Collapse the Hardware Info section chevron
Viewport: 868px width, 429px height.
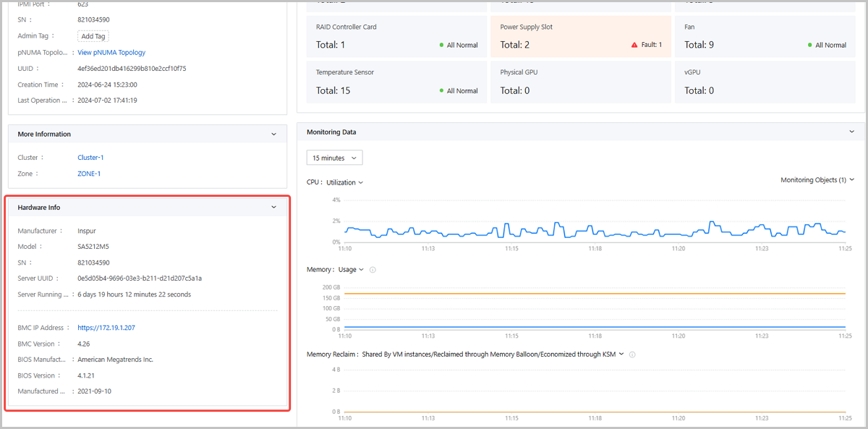pos(273,208)
